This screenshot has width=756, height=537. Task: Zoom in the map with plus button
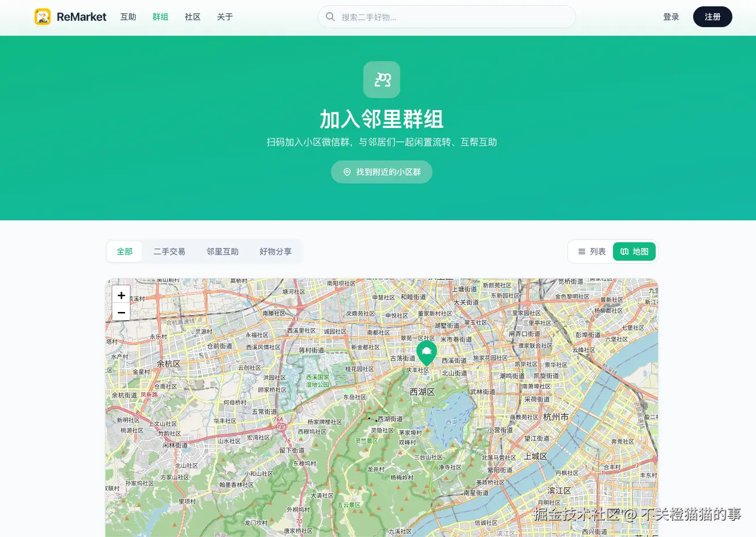click(x=121, y=295)
